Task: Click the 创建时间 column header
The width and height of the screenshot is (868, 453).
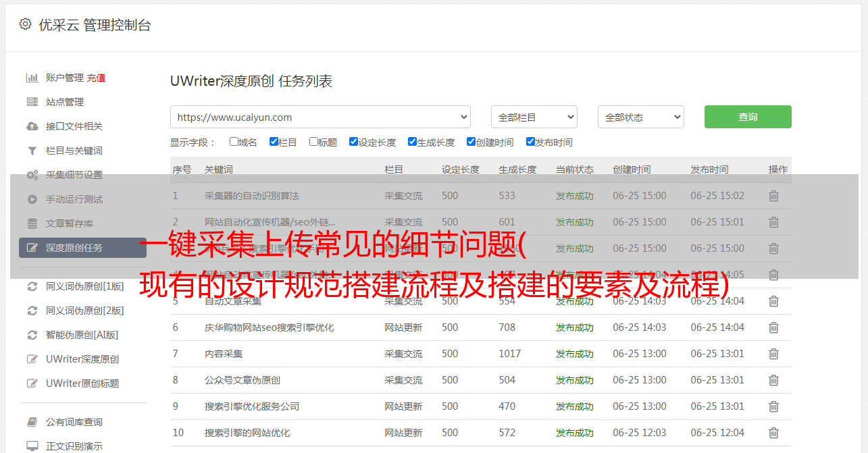Action: 632,169
